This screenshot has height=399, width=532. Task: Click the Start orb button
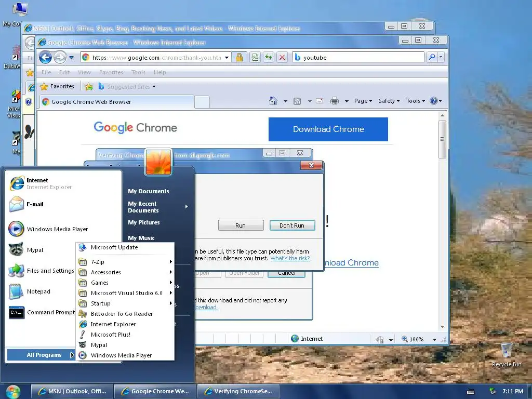[x=13, y=392]
